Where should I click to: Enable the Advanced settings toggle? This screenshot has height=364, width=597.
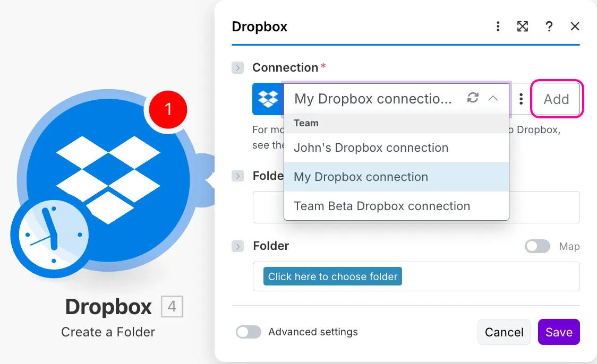pos(248,332)
